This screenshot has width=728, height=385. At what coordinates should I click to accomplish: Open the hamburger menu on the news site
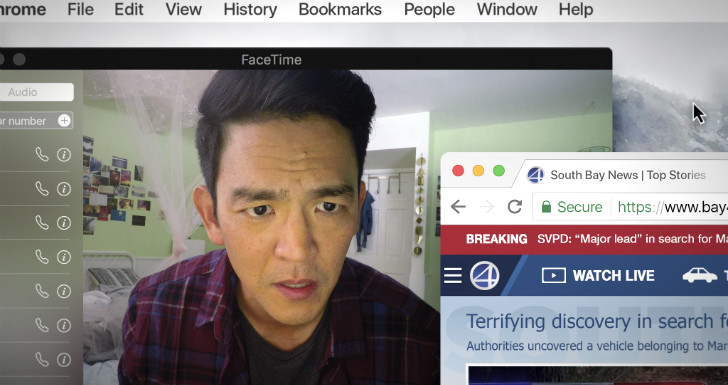453,275
